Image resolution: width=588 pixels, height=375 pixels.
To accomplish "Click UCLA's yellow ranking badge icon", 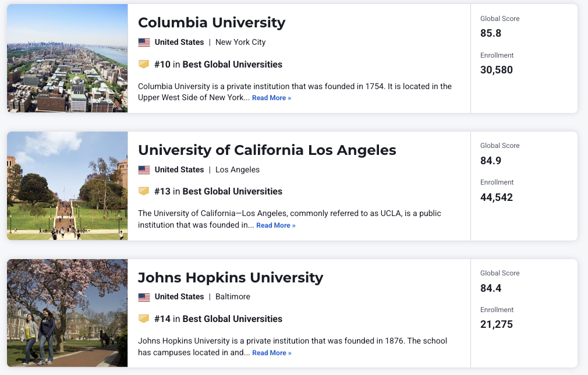I will (x=144, y=191).
